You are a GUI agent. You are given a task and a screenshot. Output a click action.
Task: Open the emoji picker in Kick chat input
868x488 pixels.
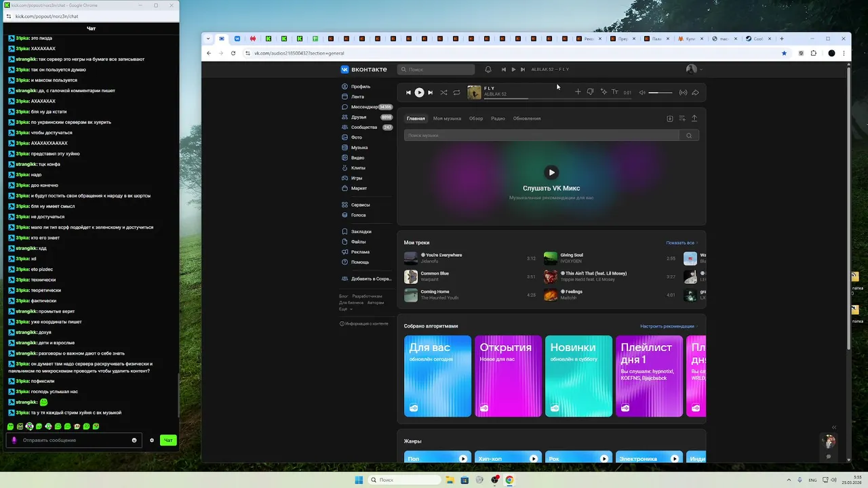point(134,441)
